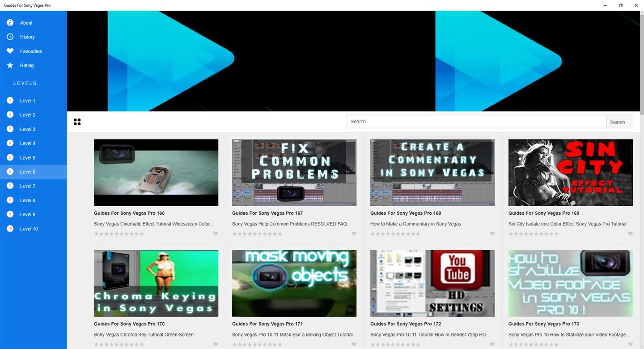Click the Rating star icon in sidebar
Screen dimensions: 644x349
pyautogui.click(x=10, y=65)
